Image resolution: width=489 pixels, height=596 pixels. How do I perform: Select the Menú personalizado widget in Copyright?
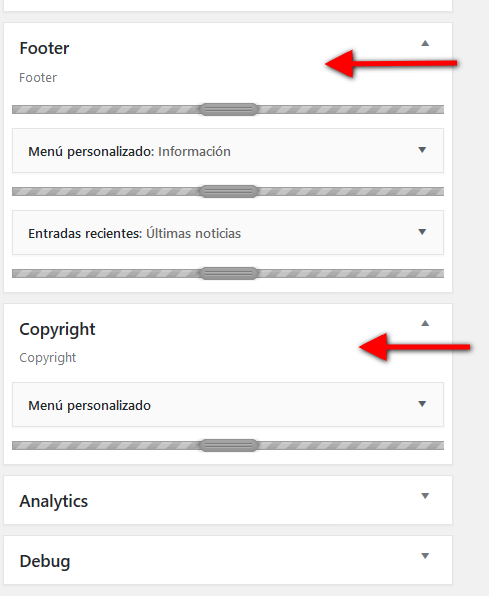(89, 406)
